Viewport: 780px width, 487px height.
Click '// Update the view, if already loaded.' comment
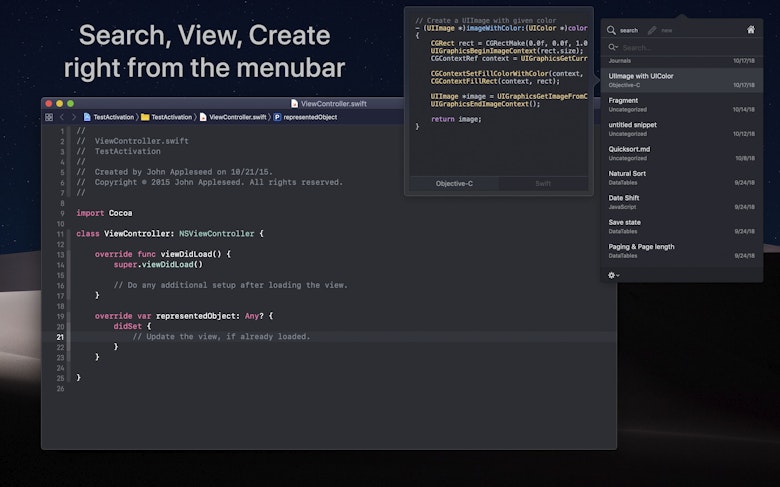tap(221, 337)
